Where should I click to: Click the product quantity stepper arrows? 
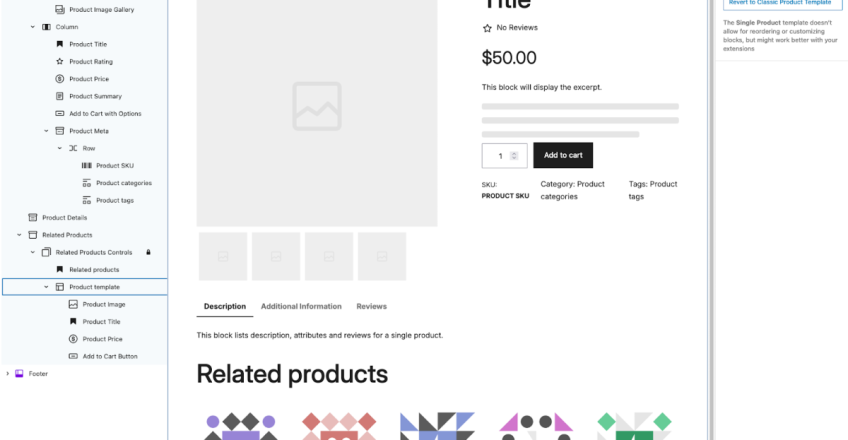point(514,155)
